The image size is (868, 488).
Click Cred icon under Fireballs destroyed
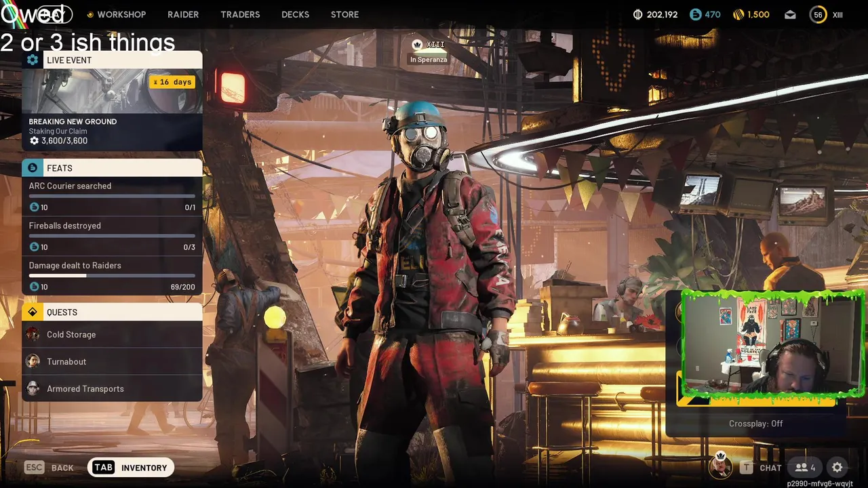[x=34, y=247]
